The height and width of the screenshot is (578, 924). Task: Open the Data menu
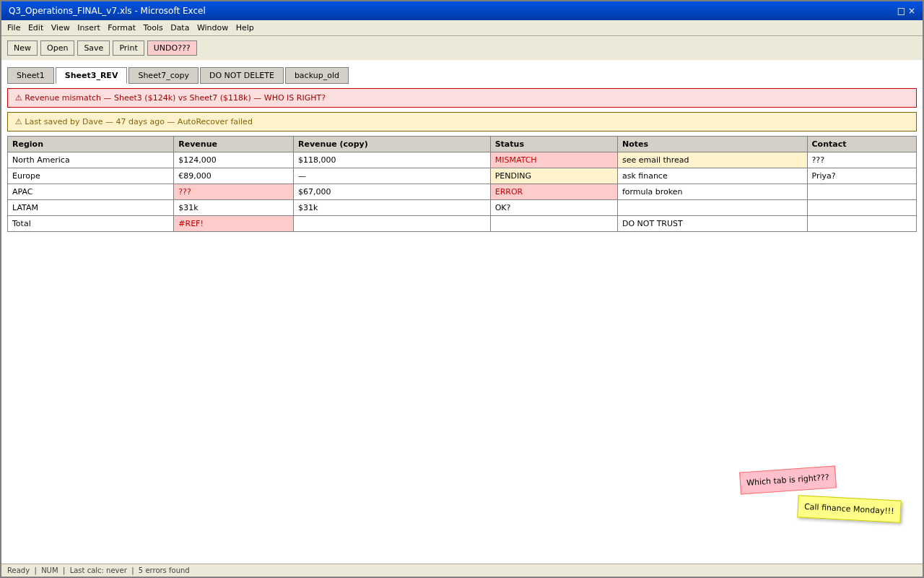point(180,28)
